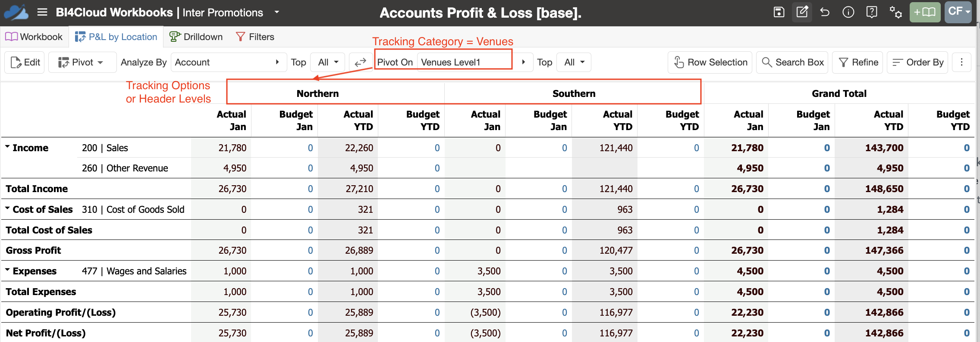Click the Gross Profit row label

coord(33,250)
